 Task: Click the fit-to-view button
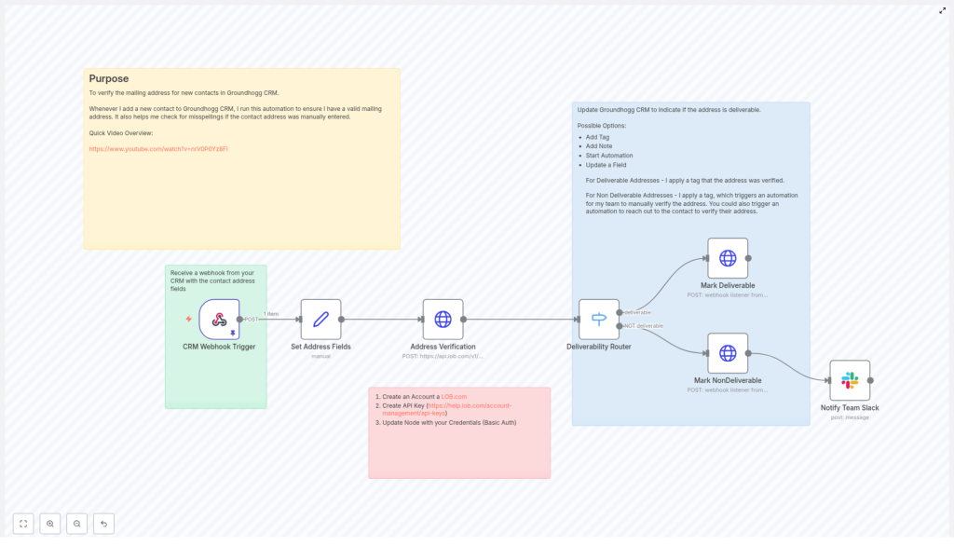coord(23,524)
